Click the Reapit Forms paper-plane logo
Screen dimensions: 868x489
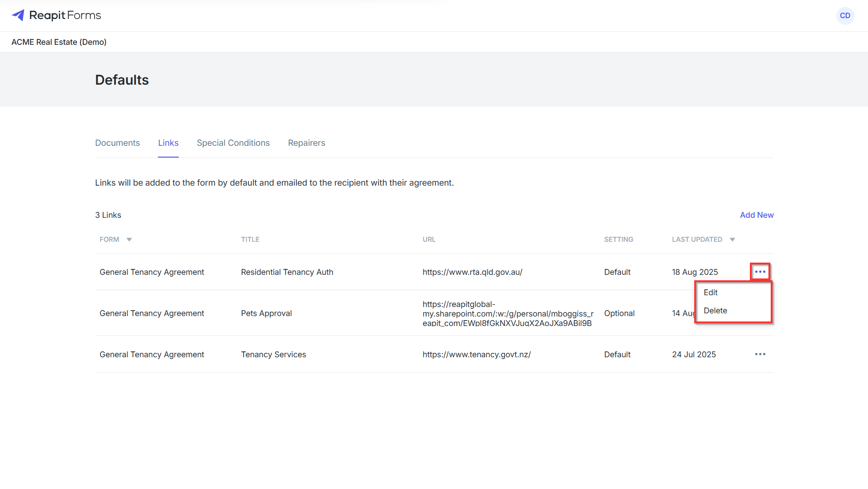(18, 15)
